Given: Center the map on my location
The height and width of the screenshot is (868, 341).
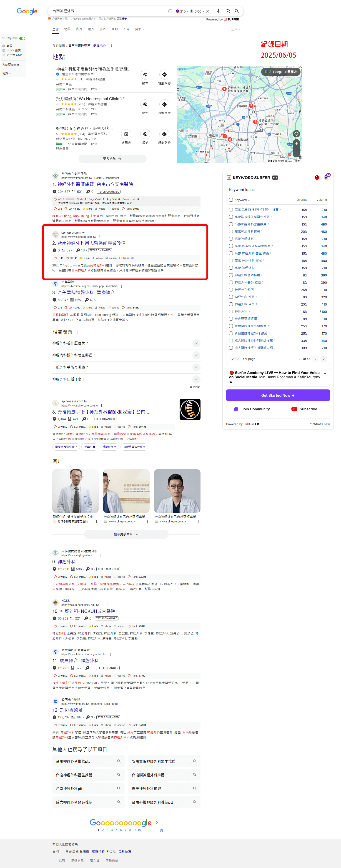Looking at the screenshot, I should point(296,134).
